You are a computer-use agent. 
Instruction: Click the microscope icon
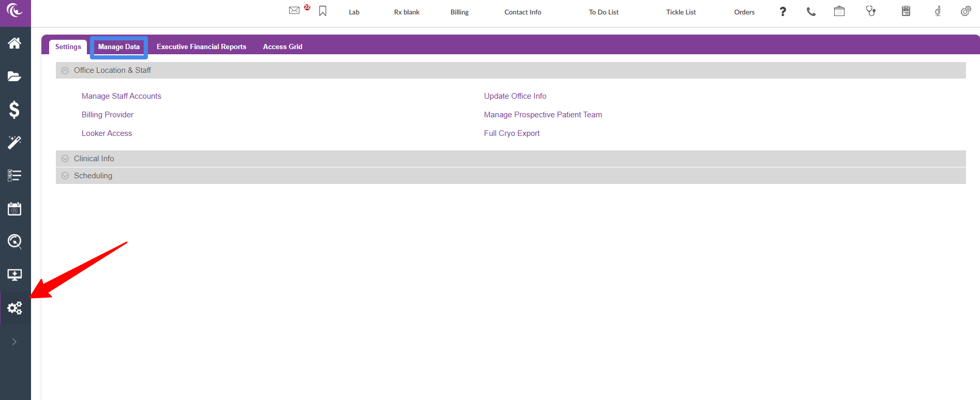(x=938, y=11)
